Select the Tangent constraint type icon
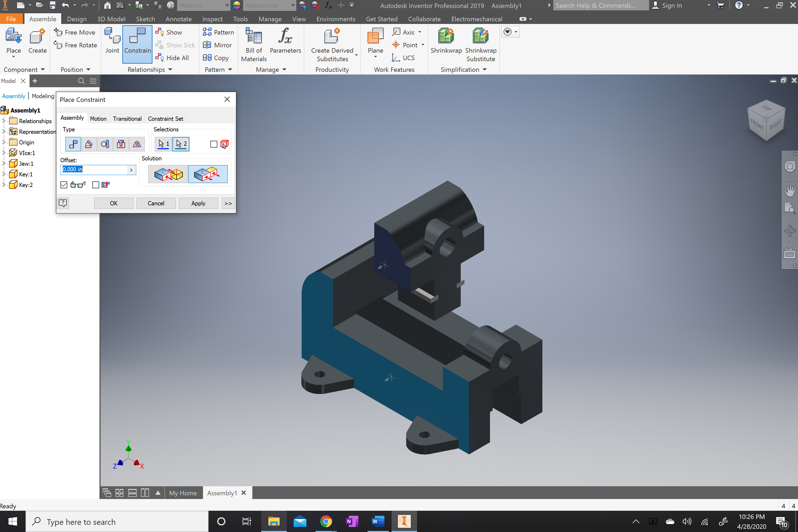 point(105,144)
